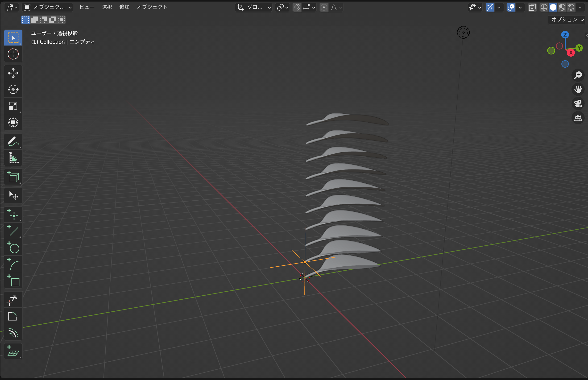Click the negative Y axis gizmo circle
This screenshot has height=380, width=588.
(x=551, y=51)
